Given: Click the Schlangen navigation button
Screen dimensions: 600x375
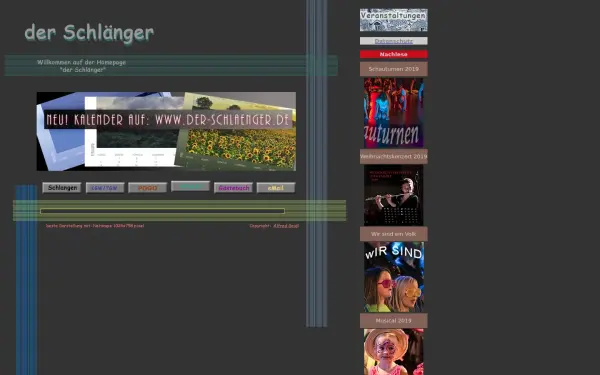Looking at the screenshot, I should [x=62, y=188].
